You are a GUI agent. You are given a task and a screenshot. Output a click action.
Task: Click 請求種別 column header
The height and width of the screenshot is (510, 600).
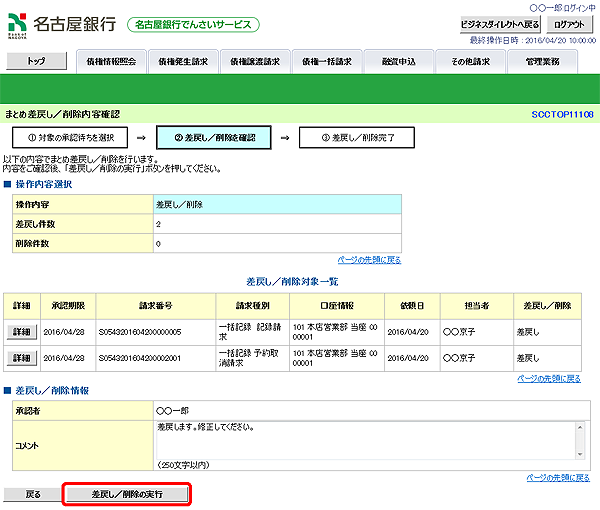pos(253,306)
